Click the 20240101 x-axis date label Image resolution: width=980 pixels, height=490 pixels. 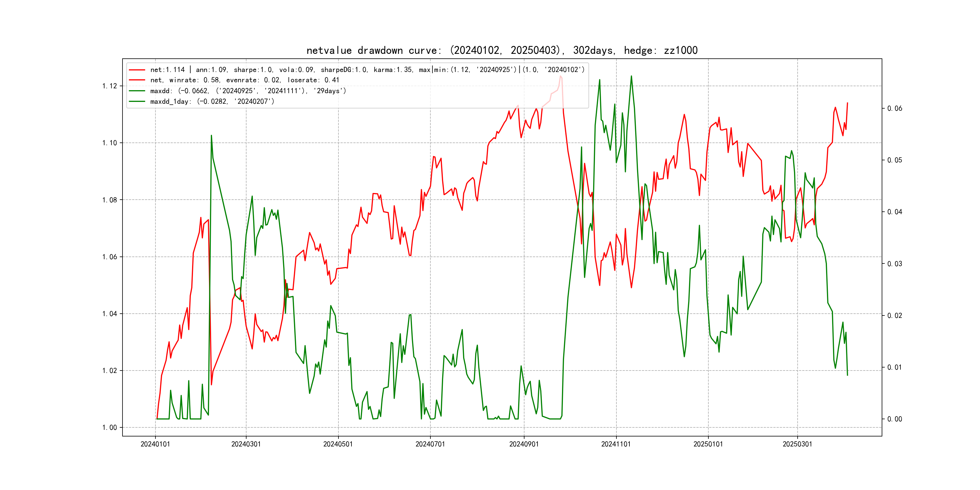pos(155,444)
